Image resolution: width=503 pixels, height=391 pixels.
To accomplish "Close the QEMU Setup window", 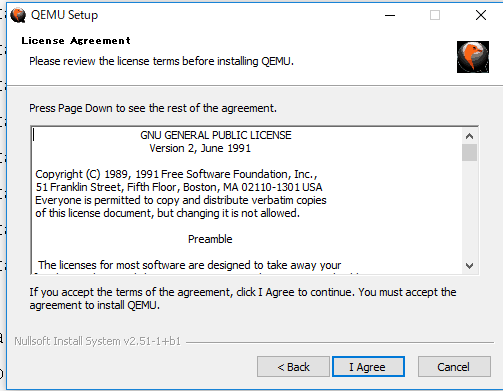I will tap(481, 15).
